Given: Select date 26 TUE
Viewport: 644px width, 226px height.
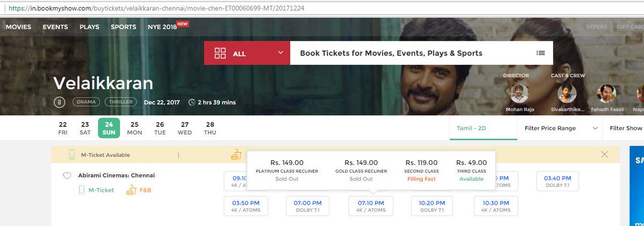Looking at the screenshot, I should pos(160,128).
